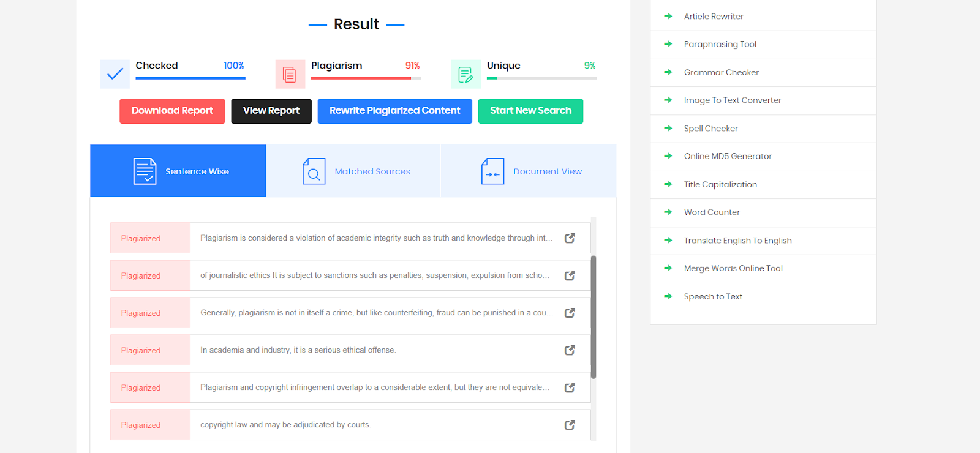The width and height of the screenshot is (980, 453).
Task: Click green arrow beside Title Capitalization
Action: 668,184
